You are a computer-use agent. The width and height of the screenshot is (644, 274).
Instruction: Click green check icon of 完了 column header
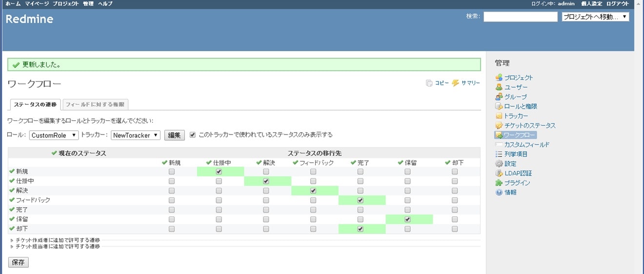point(353,162)
